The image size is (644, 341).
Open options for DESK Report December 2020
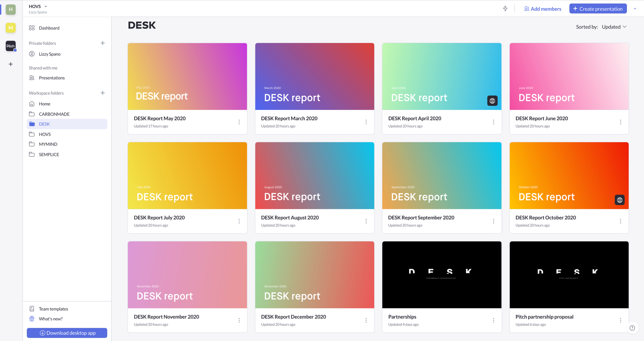(x=366, y=320)
